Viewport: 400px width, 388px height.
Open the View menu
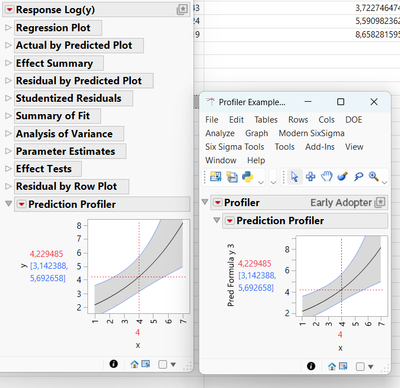coord(354,147)
